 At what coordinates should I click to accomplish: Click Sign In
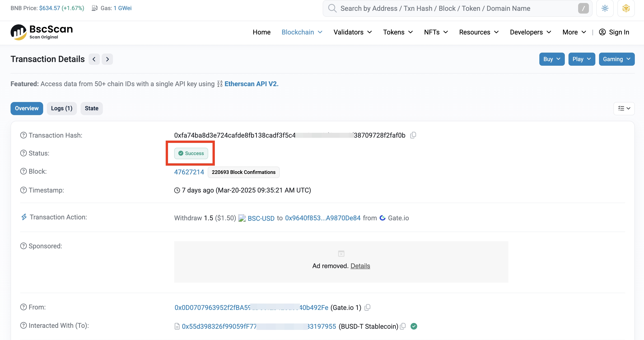click(x=614, y=32)
